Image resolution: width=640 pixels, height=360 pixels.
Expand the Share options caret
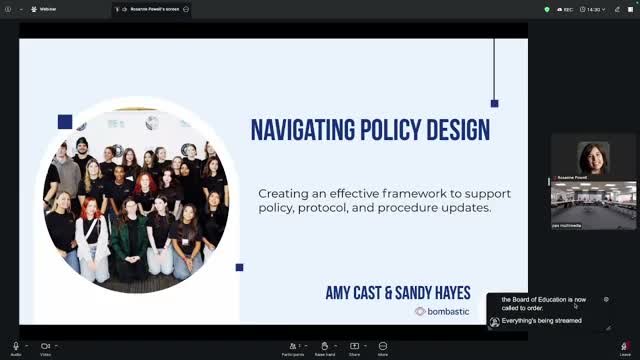[x=365, y=346]
